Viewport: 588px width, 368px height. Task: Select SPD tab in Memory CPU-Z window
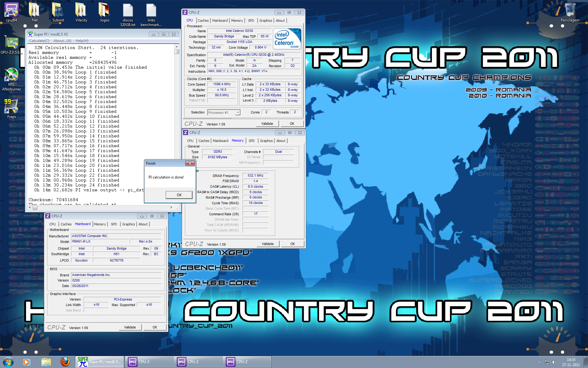click(x=251, y=141)
